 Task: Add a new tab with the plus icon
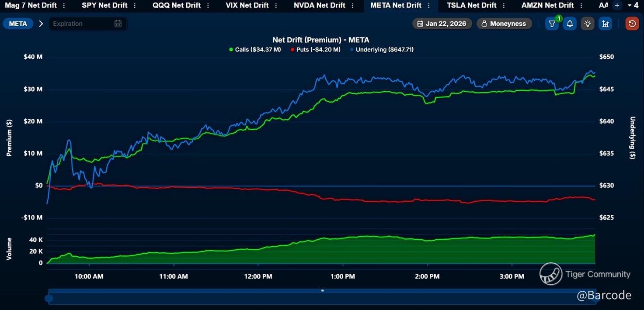tap(617, 5)
